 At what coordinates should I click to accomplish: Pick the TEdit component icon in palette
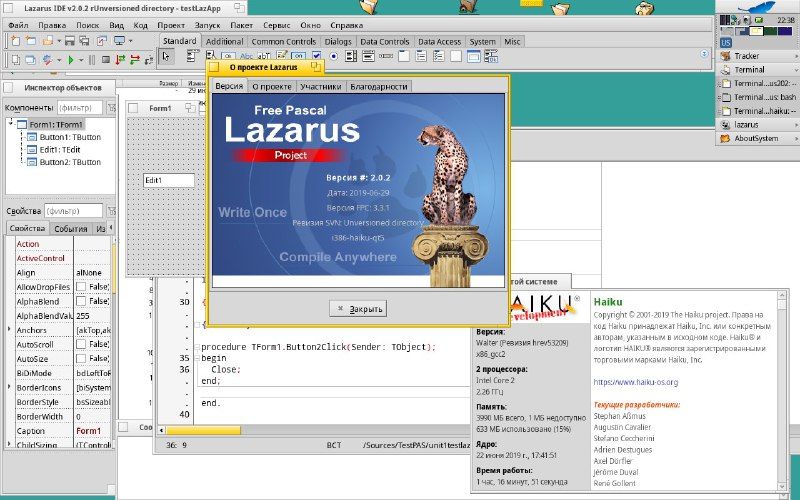(264, 56)
